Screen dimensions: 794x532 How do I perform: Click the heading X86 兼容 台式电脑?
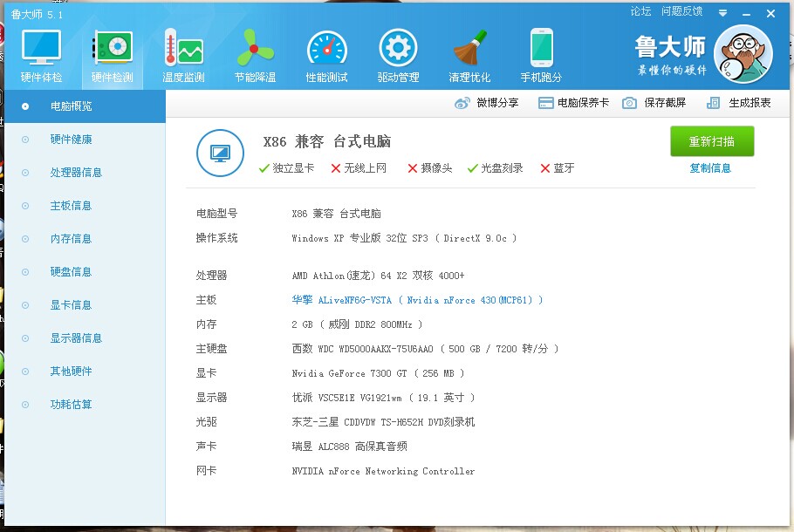click(x=327, y=142)
